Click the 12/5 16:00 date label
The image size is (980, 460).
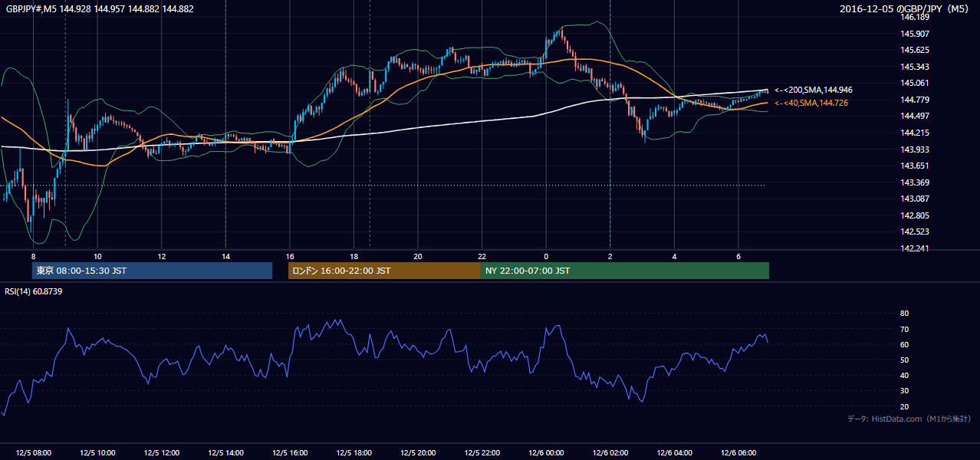pyautogui.click(x=289, y=453)
